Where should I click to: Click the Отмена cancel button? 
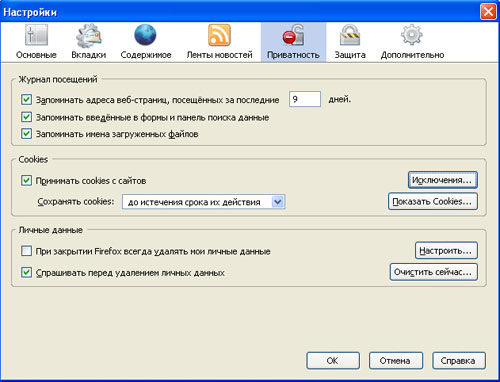[x=396, y=361]
